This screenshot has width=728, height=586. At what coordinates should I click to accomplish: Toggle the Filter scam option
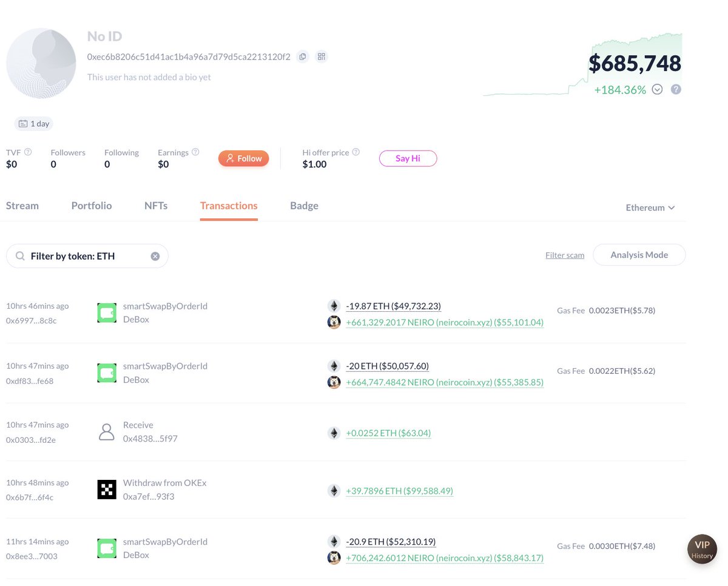(565, 255)
